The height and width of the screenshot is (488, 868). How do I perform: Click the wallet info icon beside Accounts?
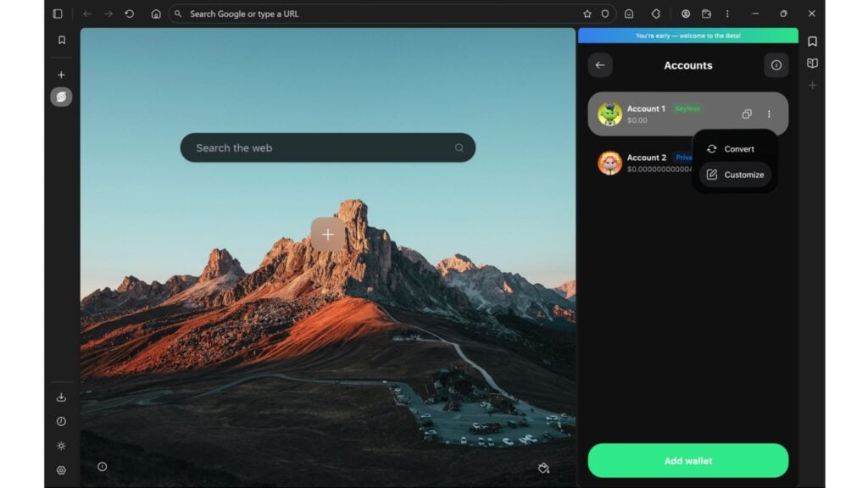coord(776,65)
